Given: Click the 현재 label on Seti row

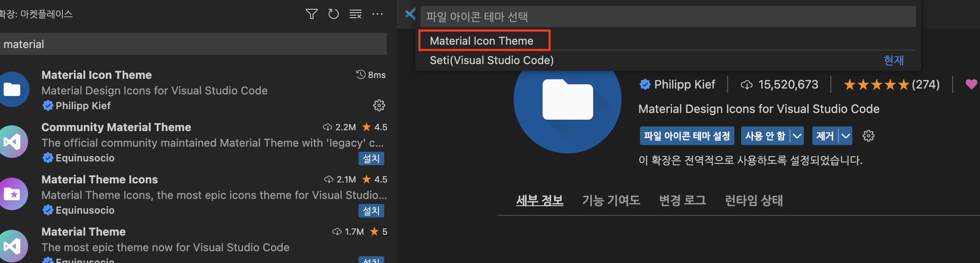Looking at the screenshot, I should [x=894, y=60].
